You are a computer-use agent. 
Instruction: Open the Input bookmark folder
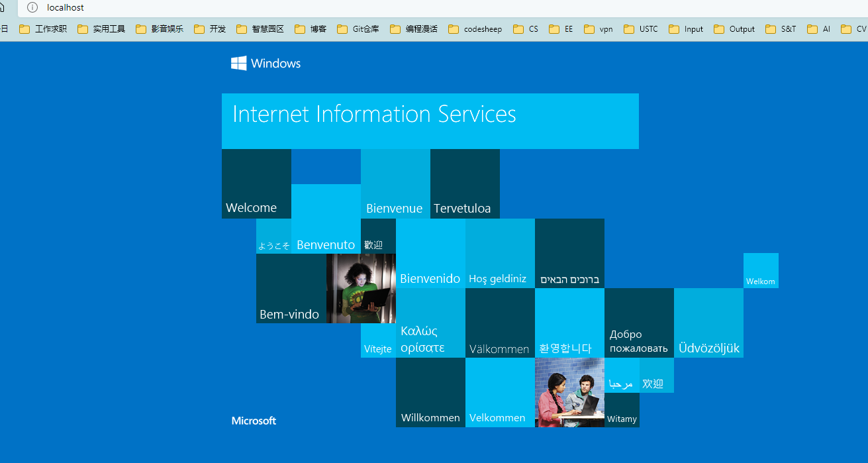pos(686,29)
